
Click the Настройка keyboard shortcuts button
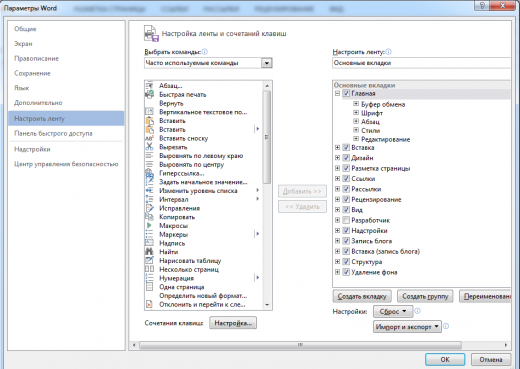233,323
